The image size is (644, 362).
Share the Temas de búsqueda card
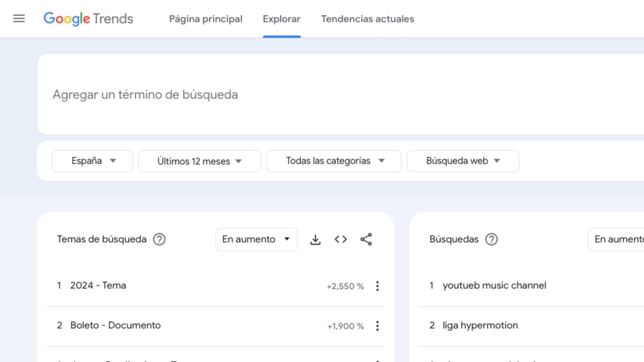[366, 239]
